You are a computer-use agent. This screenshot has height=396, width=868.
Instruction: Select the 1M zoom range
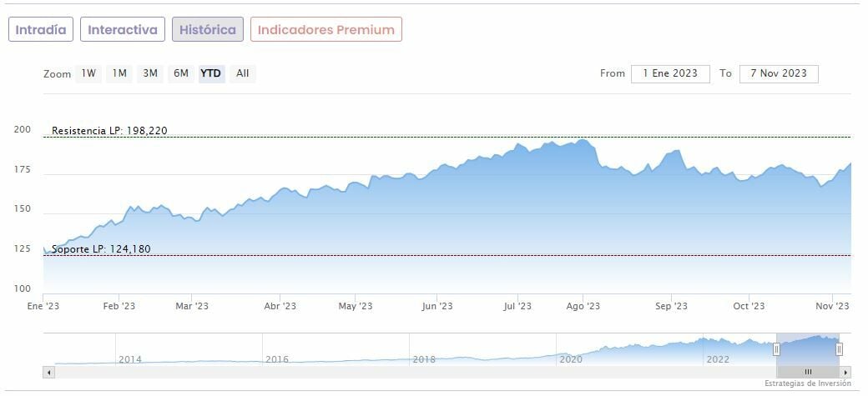[119, 73]
